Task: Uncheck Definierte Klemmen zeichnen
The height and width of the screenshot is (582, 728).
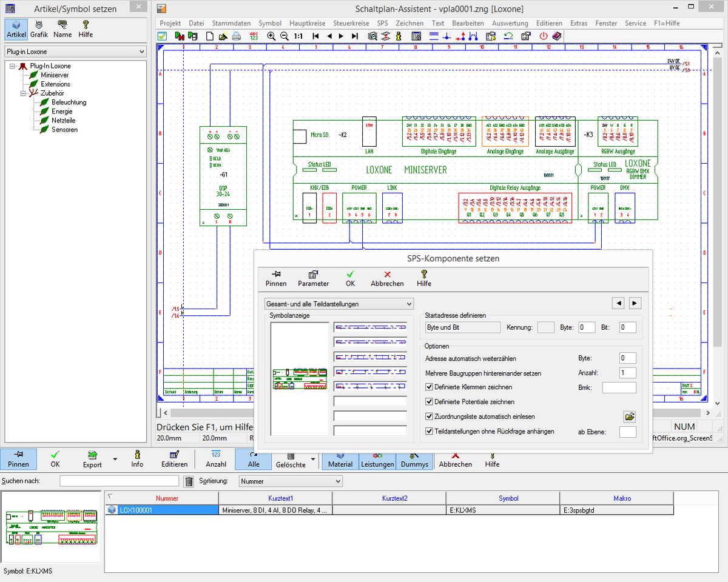Action: point(430,387)
